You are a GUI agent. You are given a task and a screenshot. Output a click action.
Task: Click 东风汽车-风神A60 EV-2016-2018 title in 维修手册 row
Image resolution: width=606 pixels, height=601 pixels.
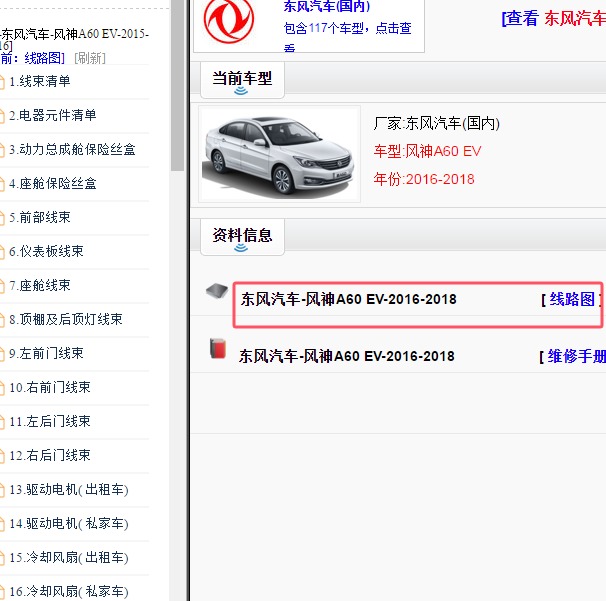[347, 356]
